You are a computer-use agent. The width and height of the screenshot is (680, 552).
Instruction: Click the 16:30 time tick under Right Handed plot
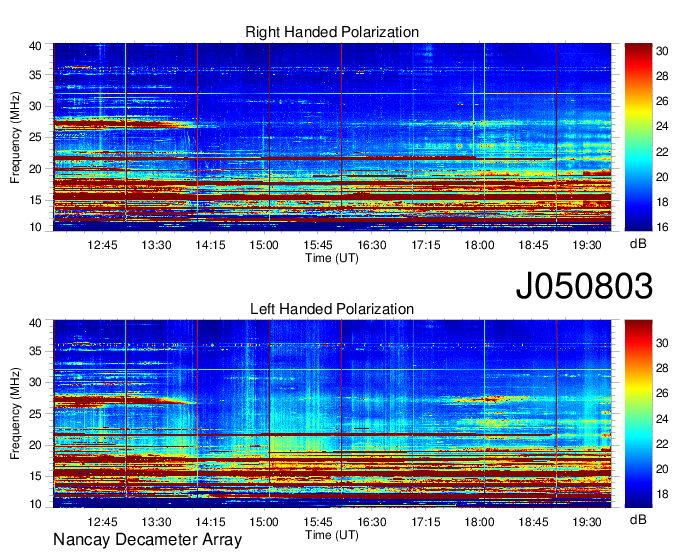click(372, 245)
